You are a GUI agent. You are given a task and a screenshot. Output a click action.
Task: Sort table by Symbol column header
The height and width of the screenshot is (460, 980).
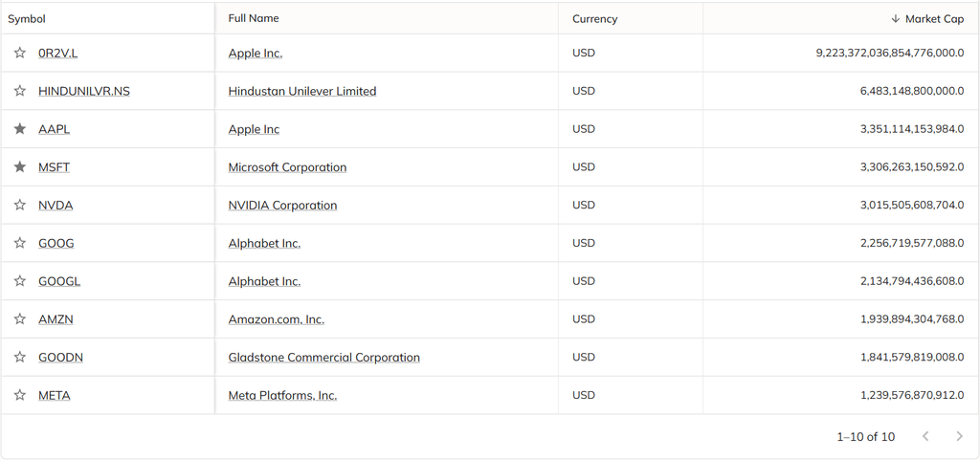click(x=27, y=19)
